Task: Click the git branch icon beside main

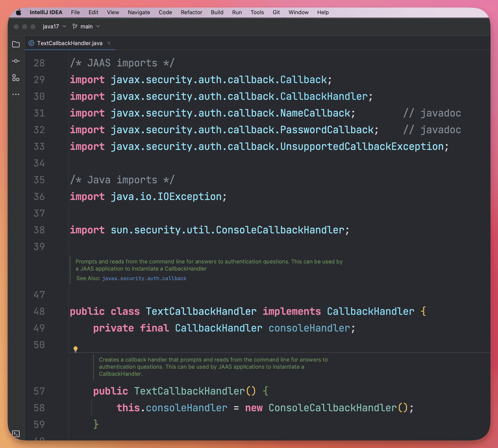Action: (x=75, y=26)
